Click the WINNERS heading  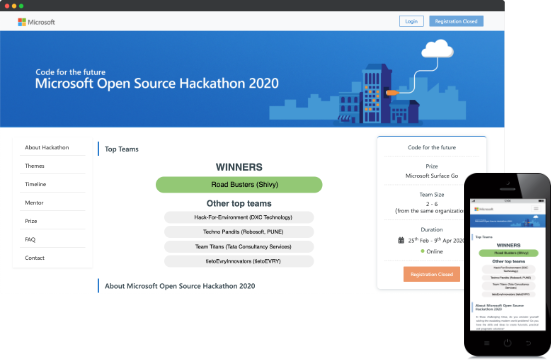(x=239, y=167)
